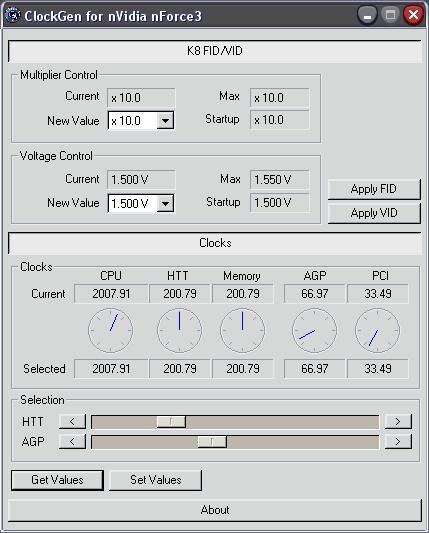Click the Apply FID button

click(x=374, y=189)
